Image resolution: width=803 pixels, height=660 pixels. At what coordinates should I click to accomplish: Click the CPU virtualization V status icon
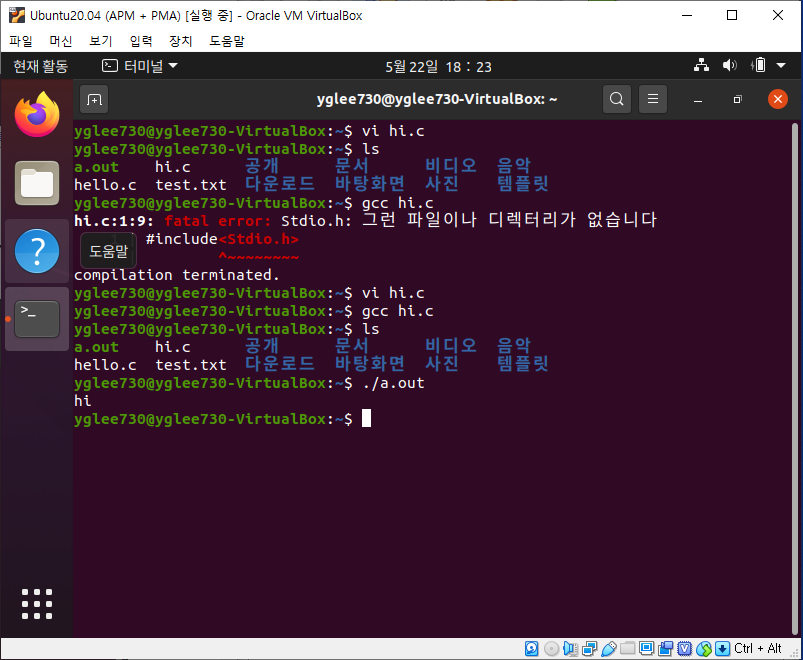click(685, 649)
